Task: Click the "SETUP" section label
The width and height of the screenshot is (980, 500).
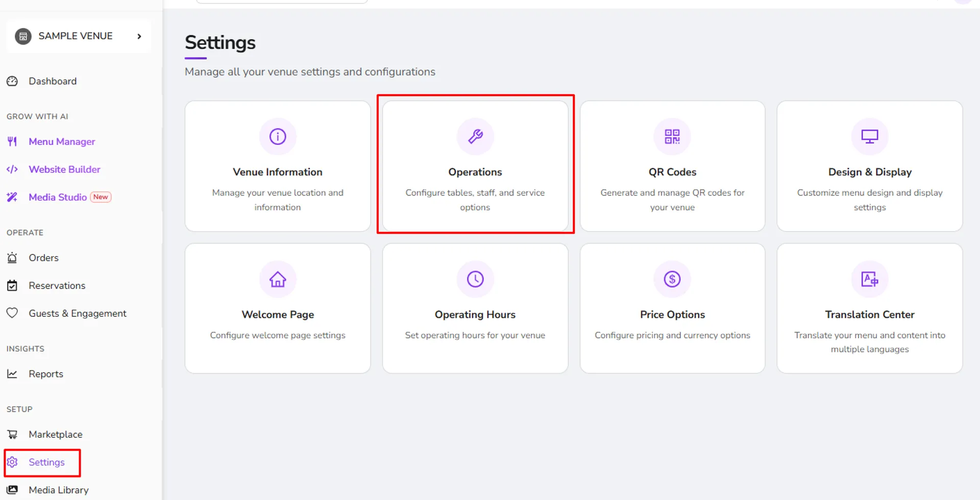Action: 19,409
